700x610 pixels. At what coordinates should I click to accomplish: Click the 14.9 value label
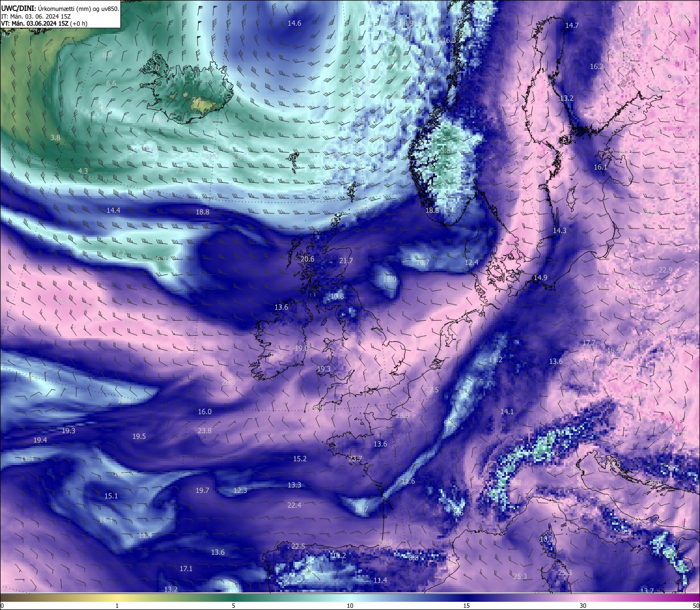tap(540, 277)
